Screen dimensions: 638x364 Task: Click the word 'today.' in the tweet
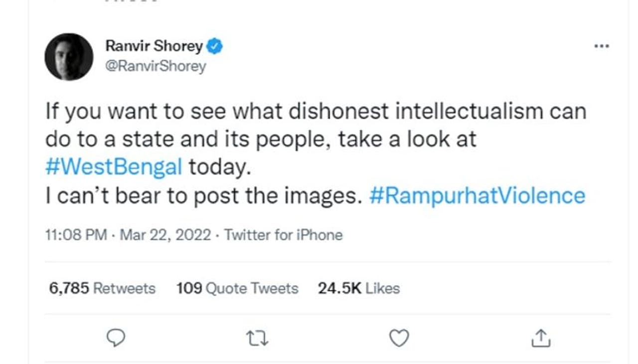click(217, 167)
